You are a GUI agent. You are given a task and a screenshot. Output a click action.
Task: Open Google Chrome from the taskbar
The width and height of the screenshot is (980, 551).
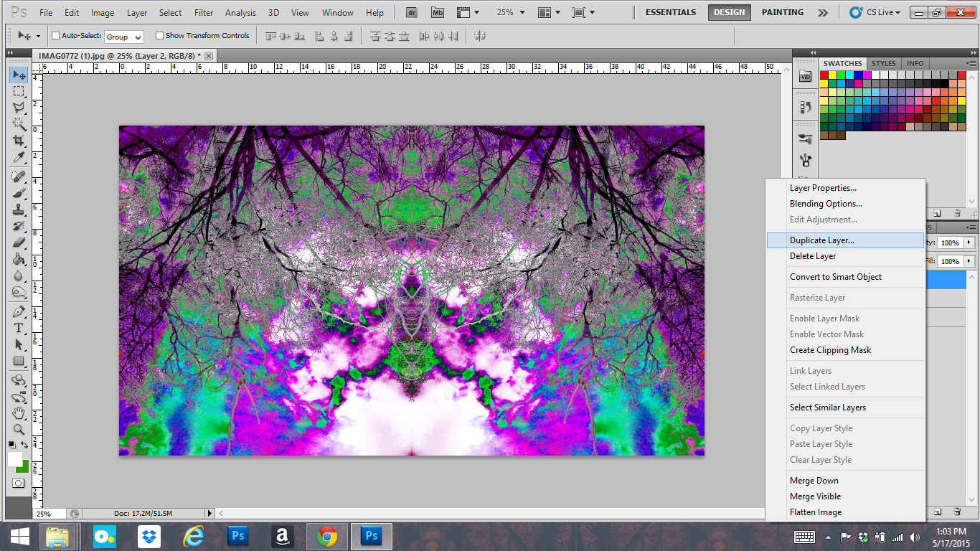point(327,536)
